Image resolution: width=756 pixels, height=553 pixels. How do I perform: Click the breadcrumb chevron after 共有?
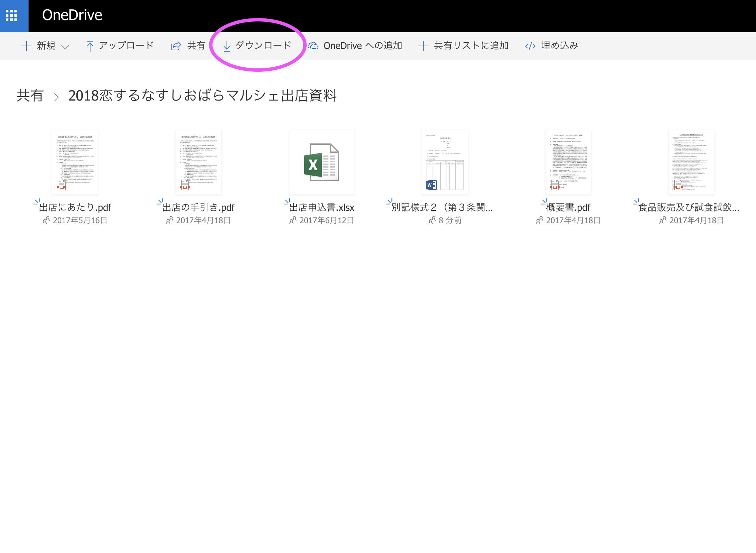point(56,97)
